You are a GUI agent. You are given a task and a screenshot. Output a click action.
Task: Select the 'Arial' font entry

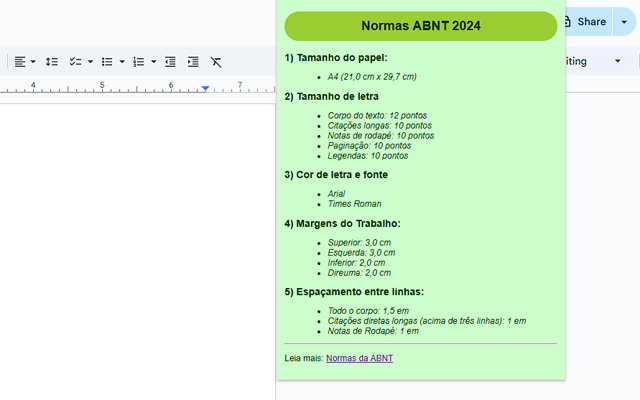point(336,193)
